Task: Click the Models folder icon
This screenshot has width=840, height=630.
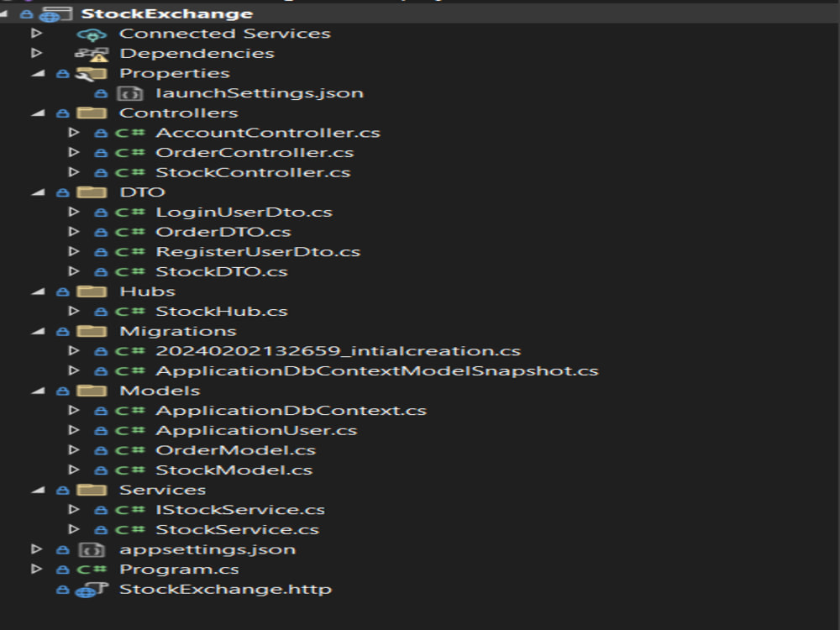Action: tap(92, 391)
